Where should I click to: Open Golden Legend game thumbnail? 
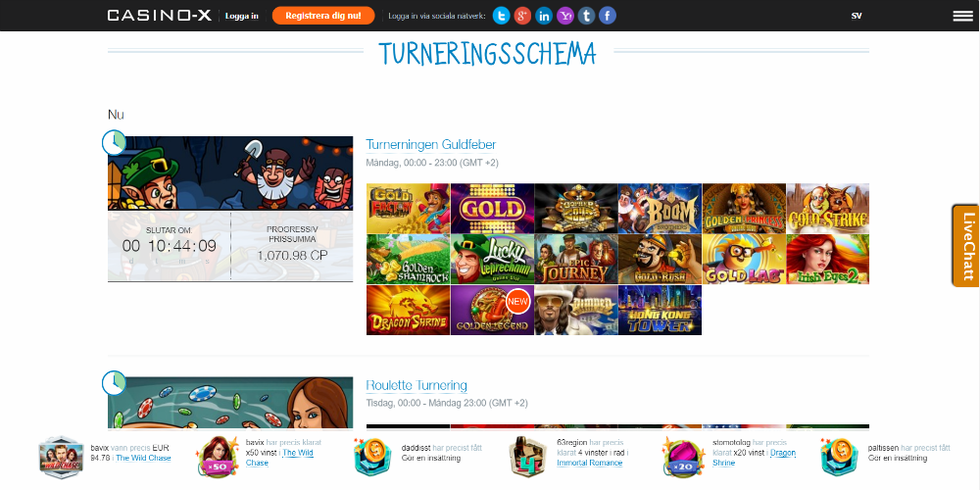click(x=492, y=310)
